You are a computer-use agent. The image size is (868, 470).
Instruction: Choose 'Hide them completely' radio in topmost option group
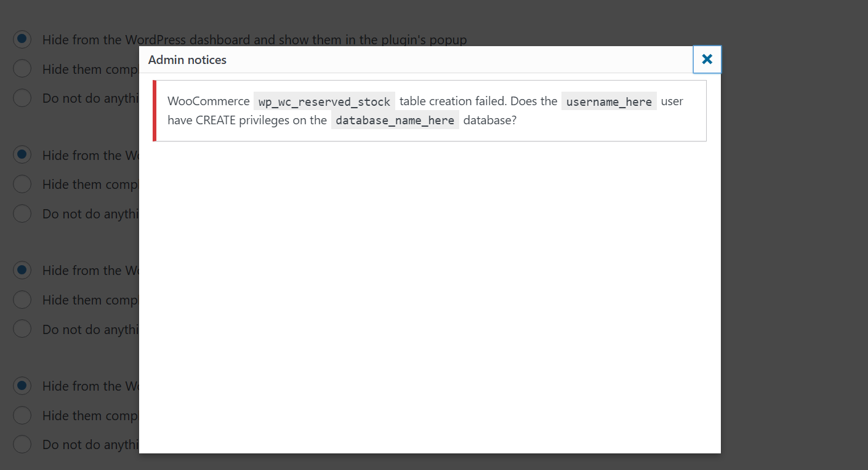pyautogui.click(x=22, y=68)
